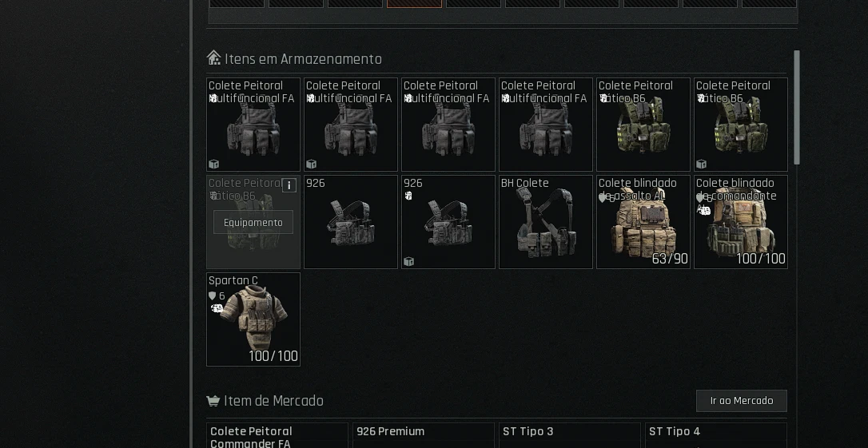
Task: Select the BH Colete harness item
Action: tap(545, 222)
